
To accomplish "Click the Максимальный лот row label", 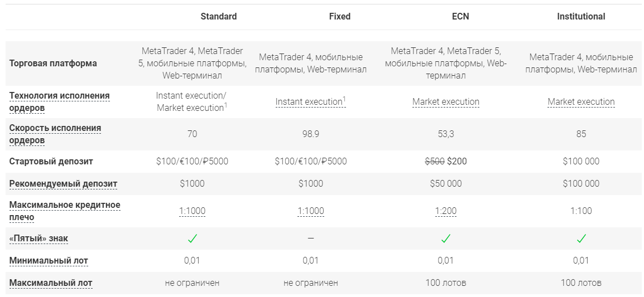I will coord(51,283).
